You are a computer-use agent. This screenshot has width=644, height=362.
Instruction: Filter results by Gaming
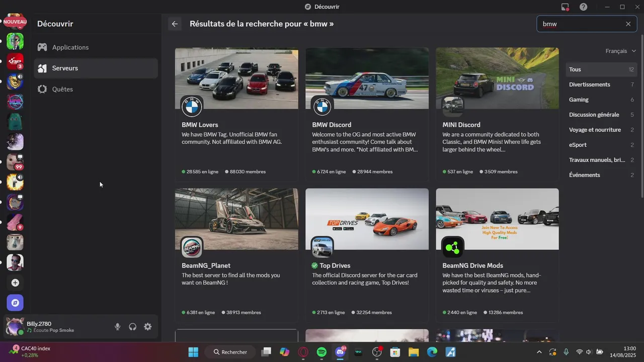pos(601,100)
